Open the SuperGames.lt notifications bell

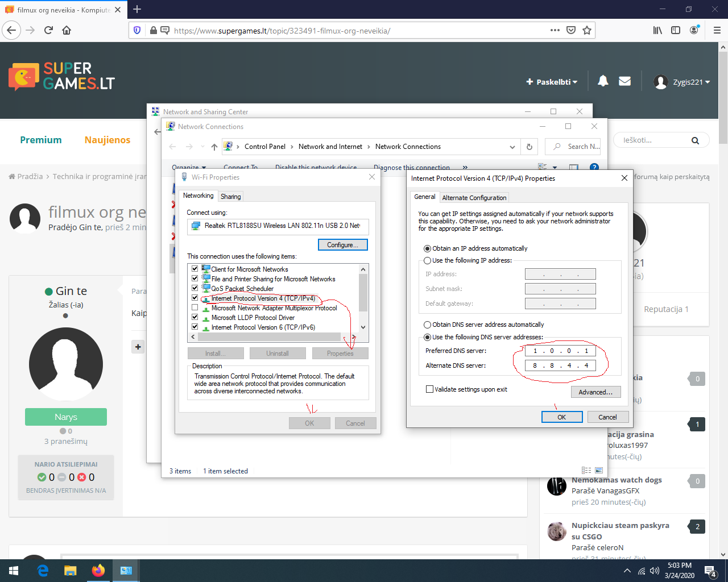click(603, 81)
